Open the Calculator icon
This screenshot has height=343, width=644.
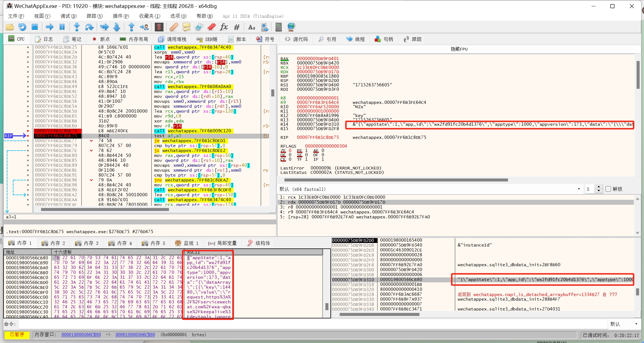(x=278, y=27)
